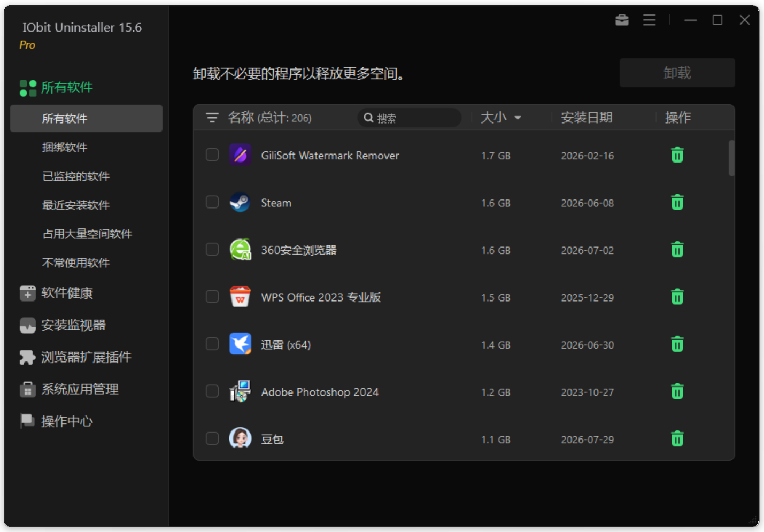The image size is (764, 532).
Task: Click the GiliSoft Watermark Remover app icon
Action: [x=240, y=155]
